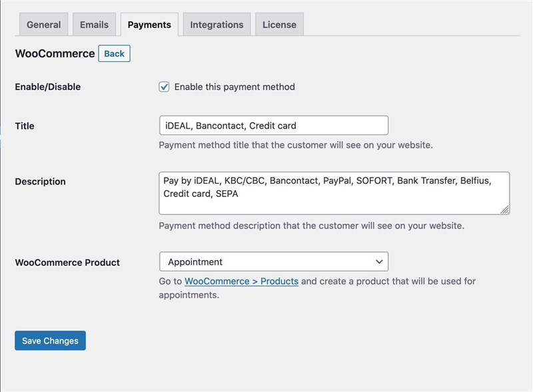Click the Back button beside WooCommerce
This screenshot has height=392, width=533.
coord(114,53)
